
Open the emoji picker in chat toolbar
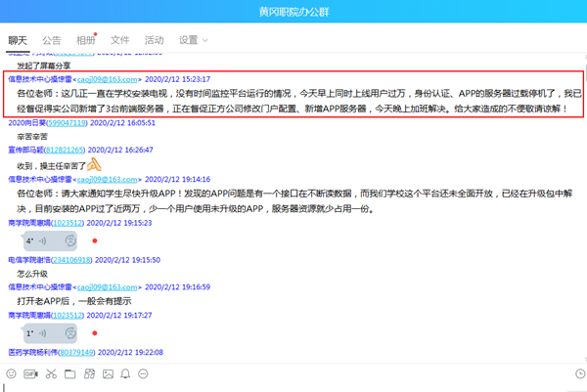click(x=11, y=373)
